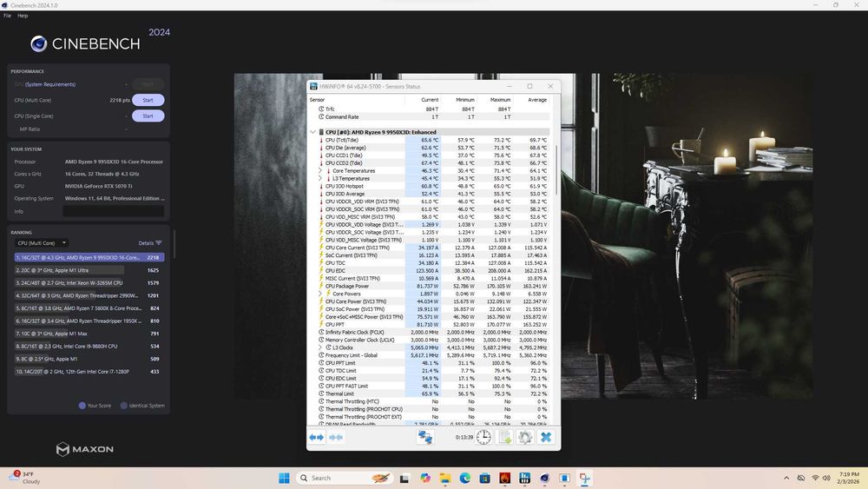Open Microsoft Store from the taskbar
The image size is (868, 489).
click(x=484, y=478)
